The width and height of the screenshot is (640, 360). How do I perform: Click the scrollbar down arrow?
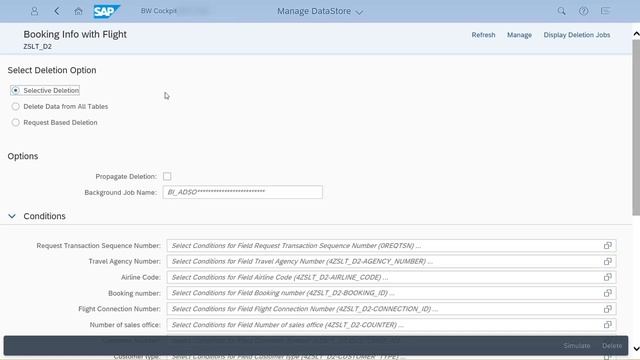pyautogui.click(x=636, y=349)
